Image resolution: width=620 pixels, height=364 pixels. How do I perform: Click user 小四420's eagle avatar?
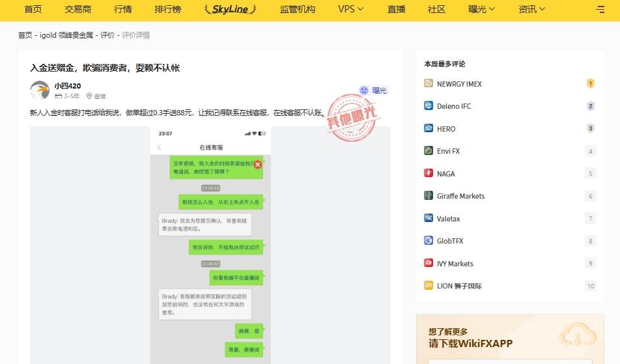[40, 91]
